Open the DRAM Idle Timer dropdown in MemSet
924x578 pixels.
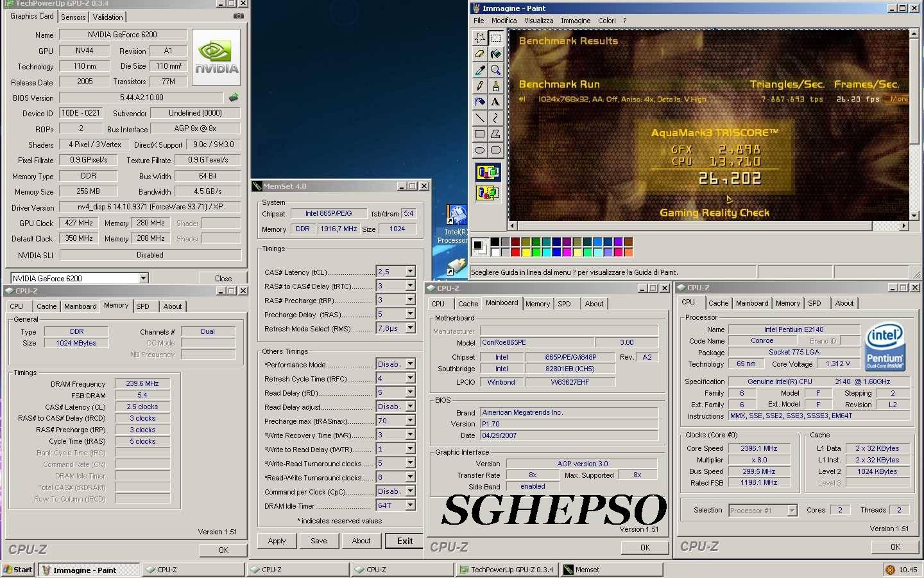410,505
